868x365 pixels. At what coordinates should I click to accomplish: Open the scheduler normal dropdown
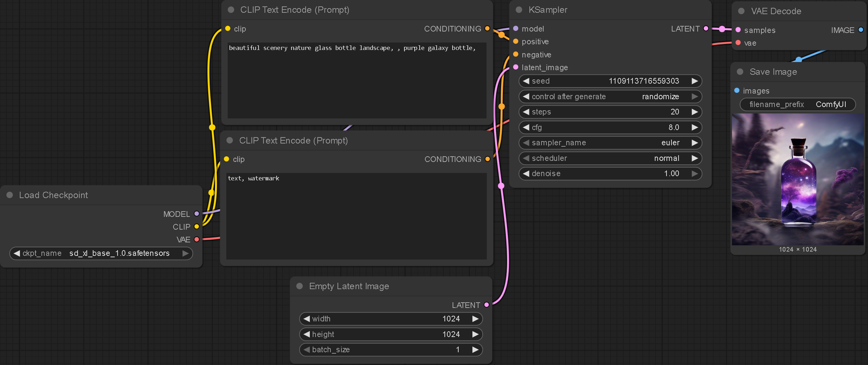[610, 158]
